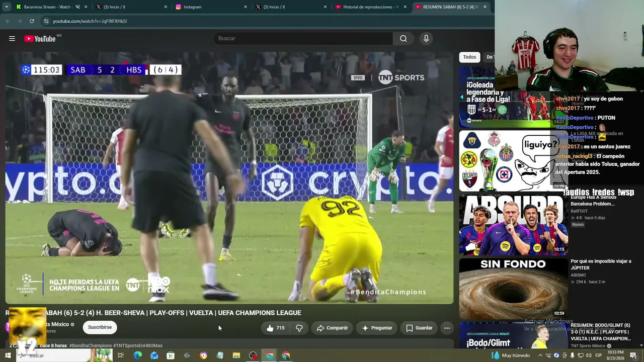Click the video player showing SAB 5-2 HBS
This screenshot has width=644, height=362.
(x=229, y=178)
